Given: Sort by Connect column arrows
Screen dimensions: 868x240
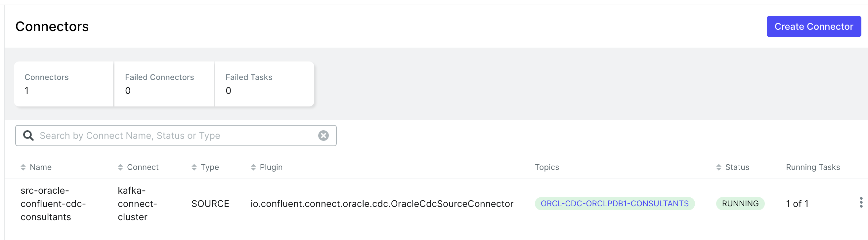Looking at the screenshot, I should pos(120,167).
